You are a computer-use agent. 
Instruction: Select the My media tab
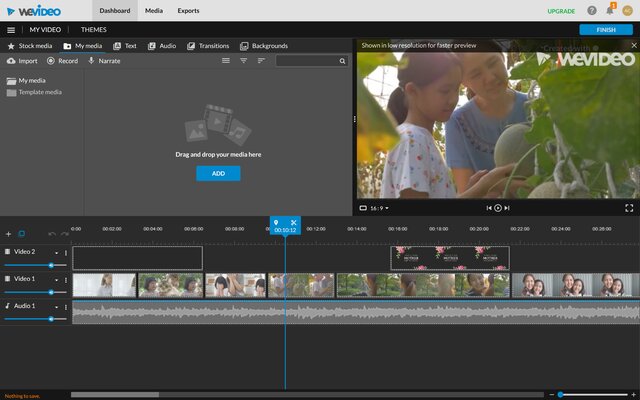(x=83, y=46)
